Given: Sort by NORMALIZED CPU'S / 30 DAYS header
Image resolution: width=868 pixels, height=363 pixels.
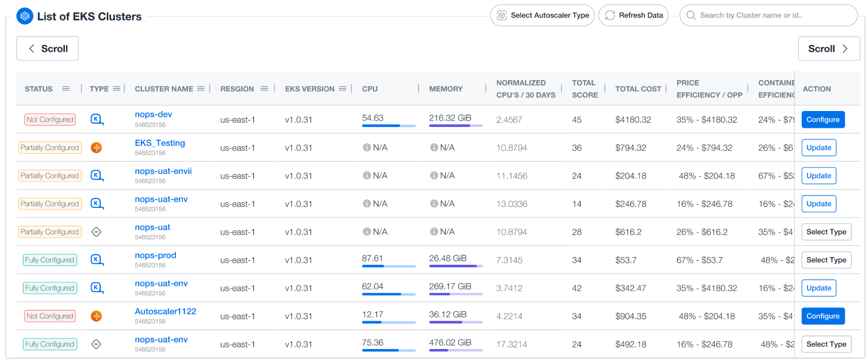Looking at the screenshot, I should 526,89.
